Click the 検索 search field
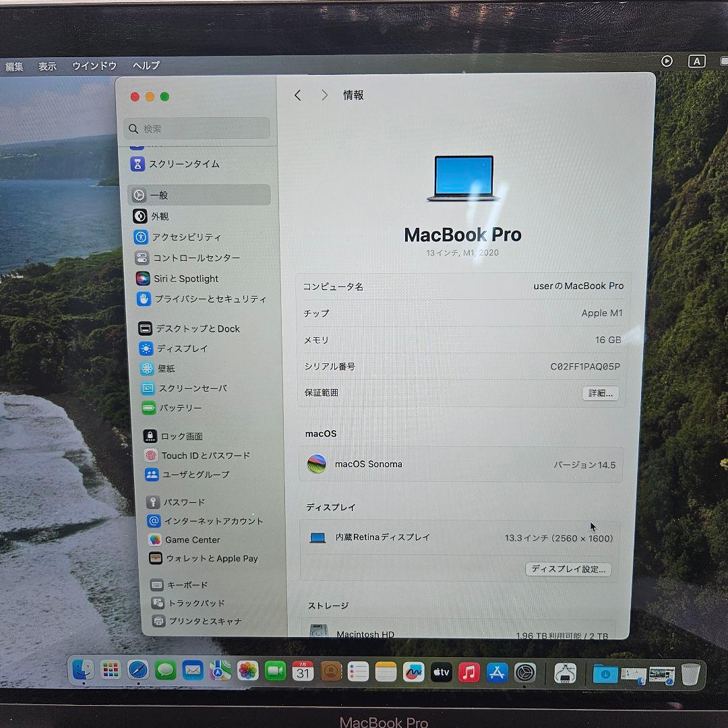 [195, 128]
